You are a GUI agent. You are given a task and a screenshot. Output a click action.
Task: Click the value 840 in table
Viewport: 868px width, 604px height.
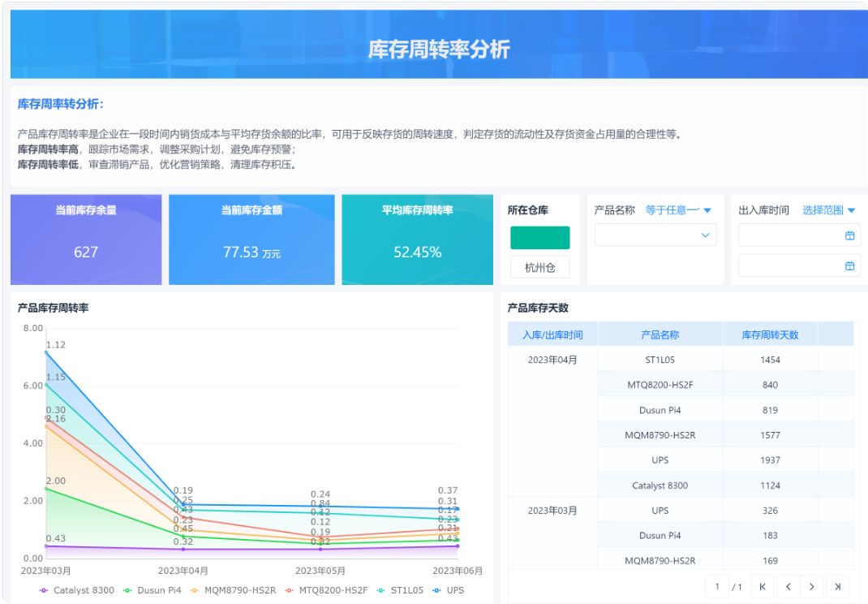[770, 385]
